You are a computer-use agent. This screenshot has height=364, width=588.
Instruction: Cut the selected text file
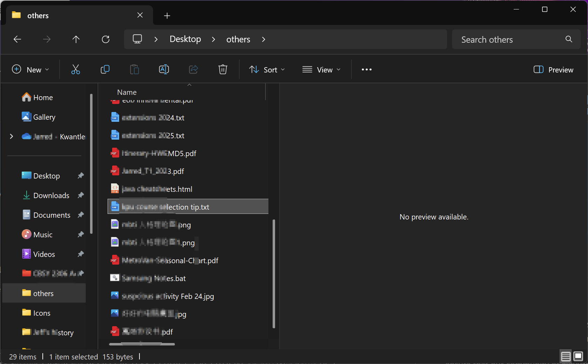click(76, 69)
